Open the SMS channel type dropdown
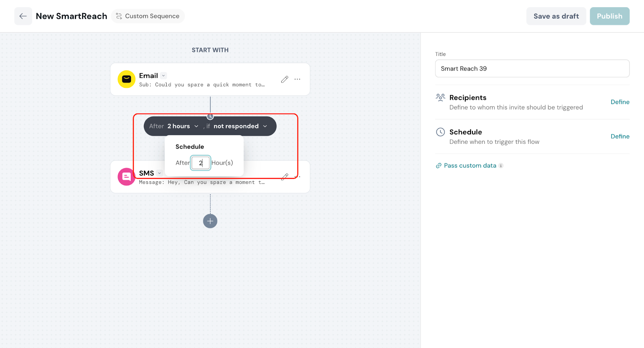 (159, 173)
